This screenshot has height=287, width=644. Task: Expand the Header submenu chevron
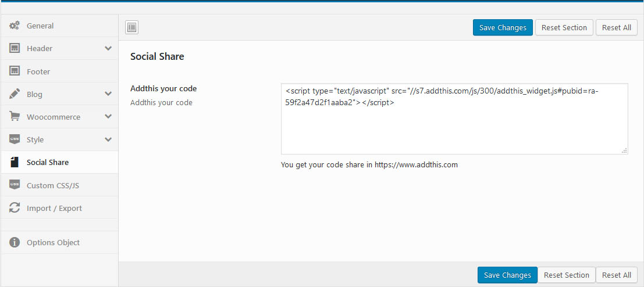tap(108, 48)
